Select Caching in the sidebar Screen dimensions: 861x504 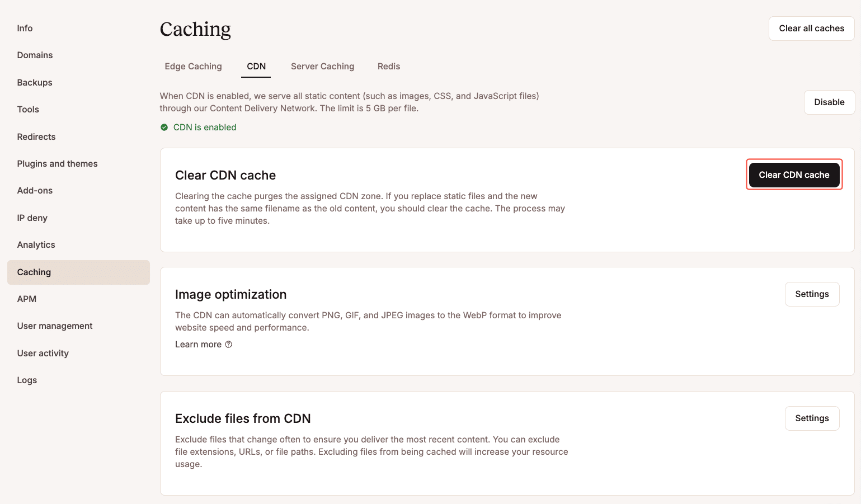(x=34, y=272)
